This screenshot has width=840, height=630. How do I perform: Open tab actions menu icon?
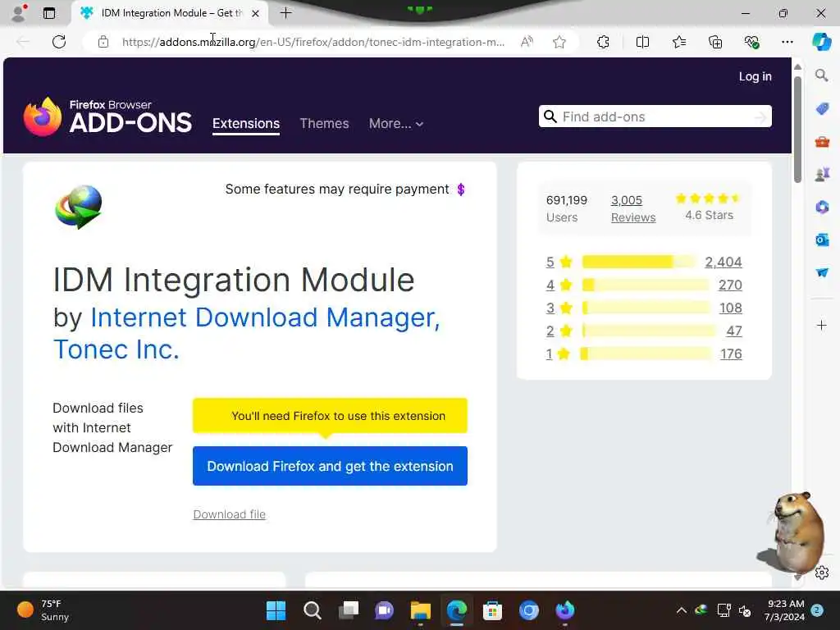[49, 13]
